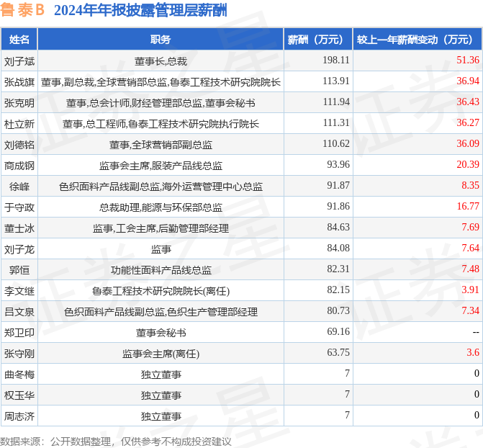
Task: Click the salary value 84.63
Action: click(338, 227)
